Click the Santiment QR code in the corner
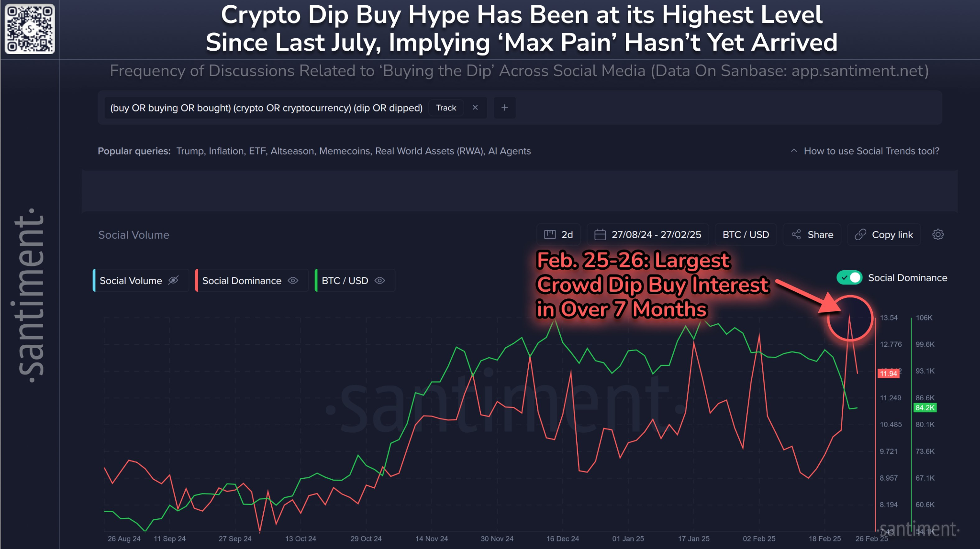Image resolution: width=980 pixels, height=549 pixels. click(x=30, y=29)
